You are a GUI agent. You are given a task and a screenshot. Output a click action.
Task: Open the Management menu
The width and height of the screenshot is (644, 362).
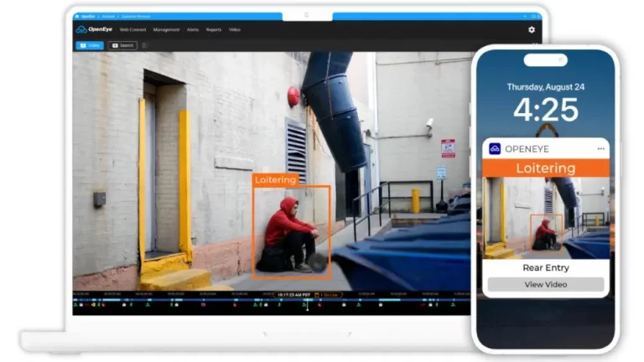[x=166, y=30]
